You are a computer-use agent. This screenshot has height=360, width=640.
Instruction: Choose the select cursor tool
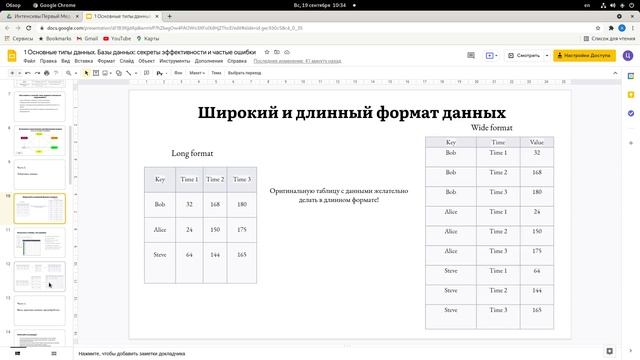click(86, 73)
